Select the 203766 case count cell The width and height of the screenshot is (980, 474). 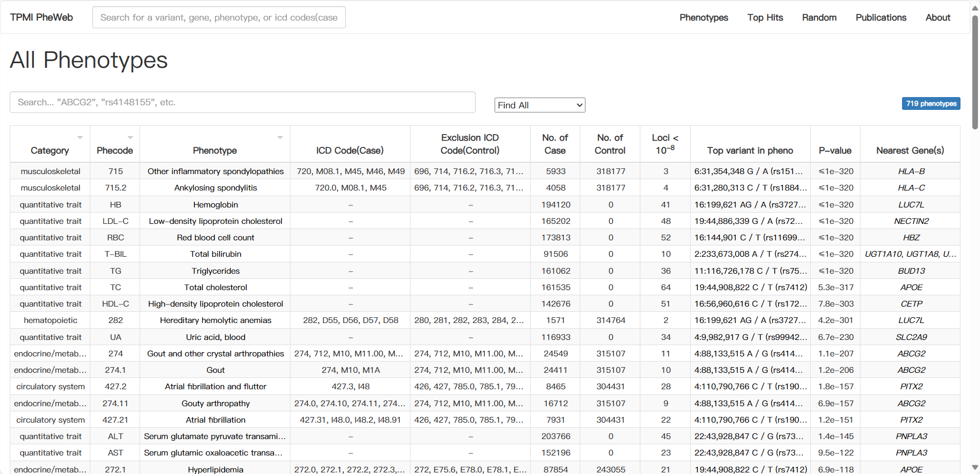tap(556, 436)
